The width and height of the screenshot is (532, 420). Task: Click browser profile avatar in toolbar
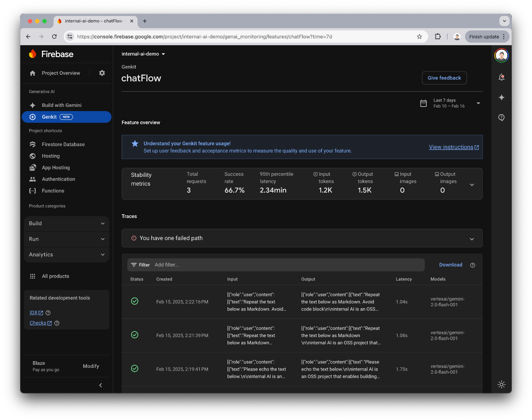pos(457,37)
